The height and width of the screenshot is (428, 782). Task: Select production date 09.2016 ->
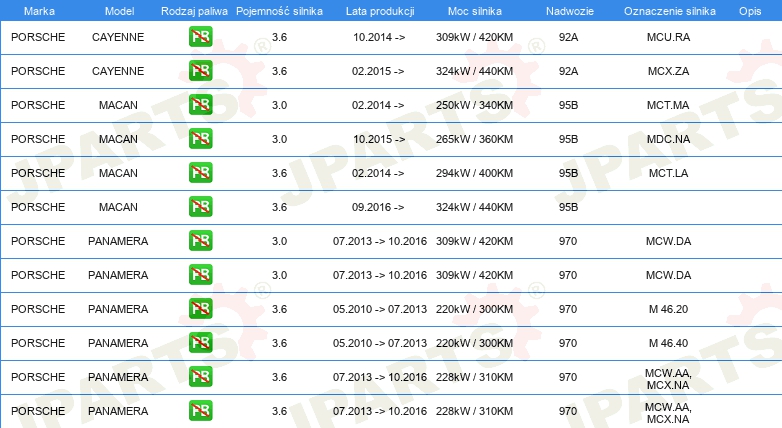coord(378,207)
